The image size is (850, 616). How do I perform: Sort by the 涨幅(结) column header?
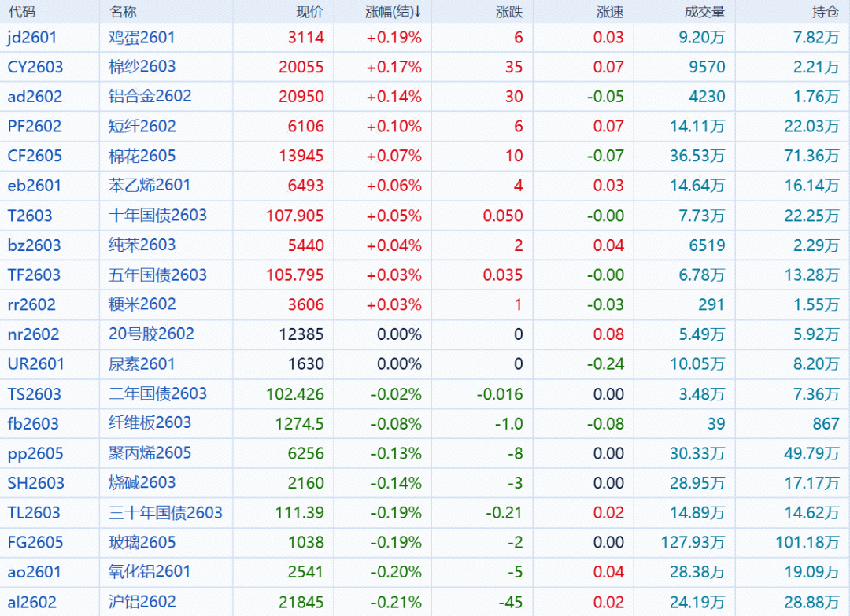coord(394,12)
